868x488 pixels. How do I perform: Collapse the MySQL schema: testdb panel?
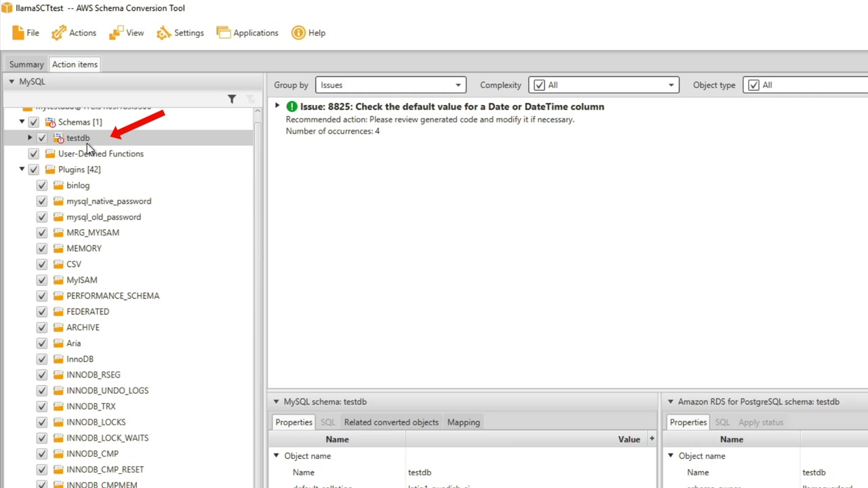coord(276,402)
